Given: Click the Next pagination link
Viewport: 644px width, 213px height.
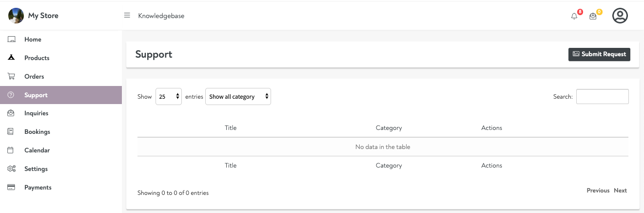Looking at the screenshot, I should pos(620,191).
